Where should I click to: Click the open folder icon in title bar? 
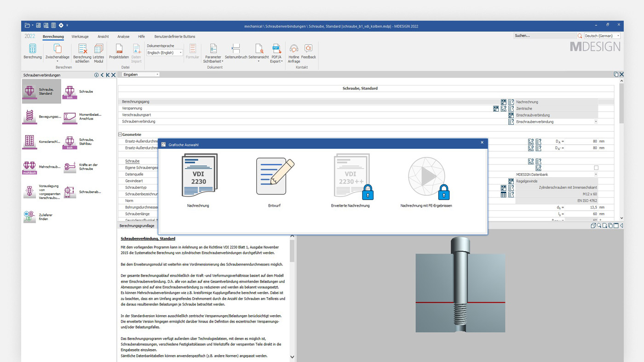click(x=28, y=25)
